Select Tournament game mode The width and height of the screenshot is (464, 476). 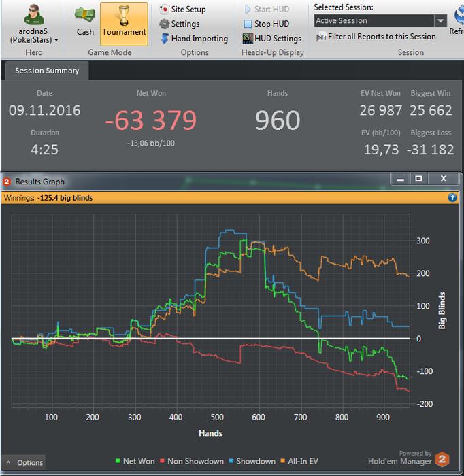(x=124, y=24)
